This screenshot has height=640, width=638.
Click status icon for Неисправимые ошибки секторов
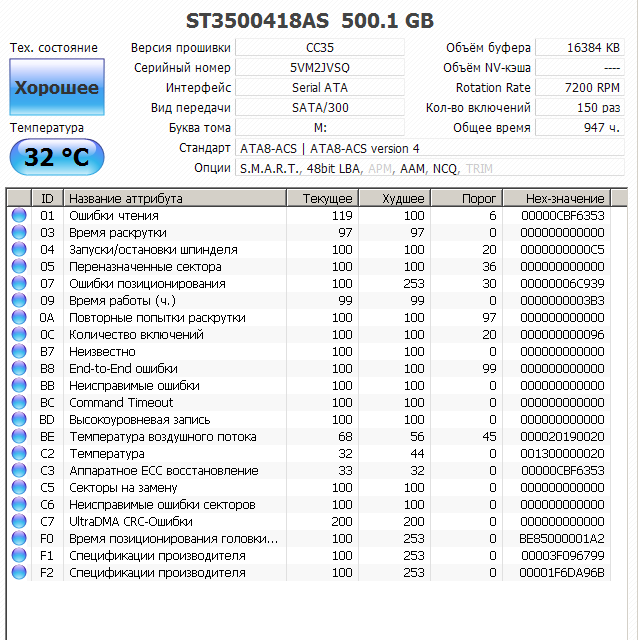(19, 504)
